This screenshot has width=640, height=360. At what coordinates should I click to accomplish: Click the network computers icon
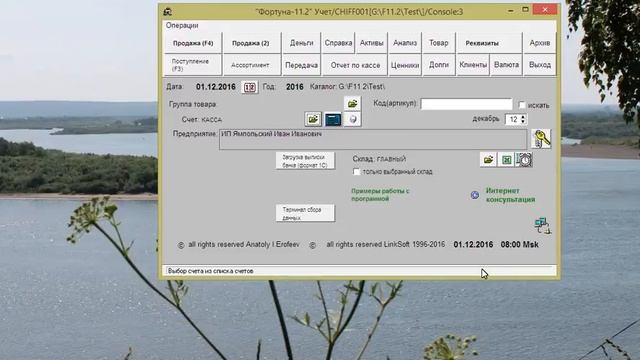click(x=542, y=225)
